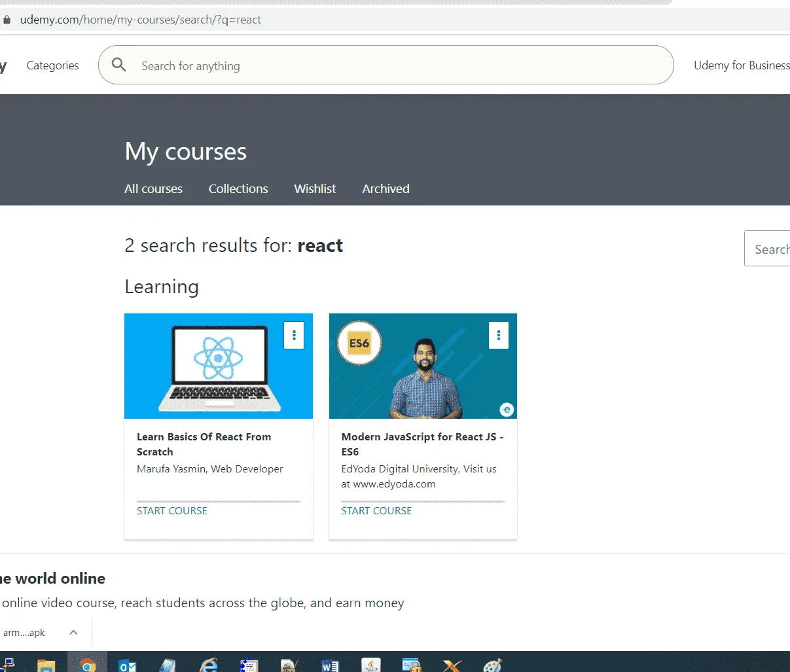This screenshot has height=672, width=790.
Task: Open Learn Basics Of React From Scratch title
Action: tap(204, 444)
